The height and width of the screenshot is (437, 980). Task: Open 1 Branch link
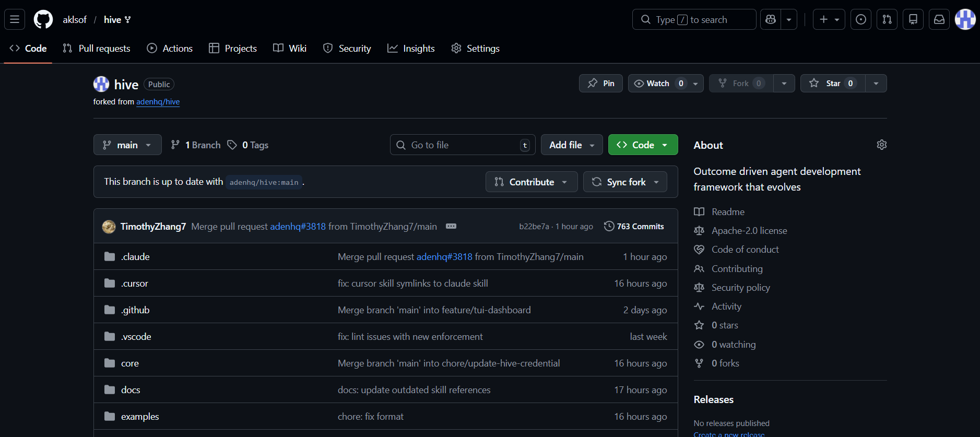(196, 145)
